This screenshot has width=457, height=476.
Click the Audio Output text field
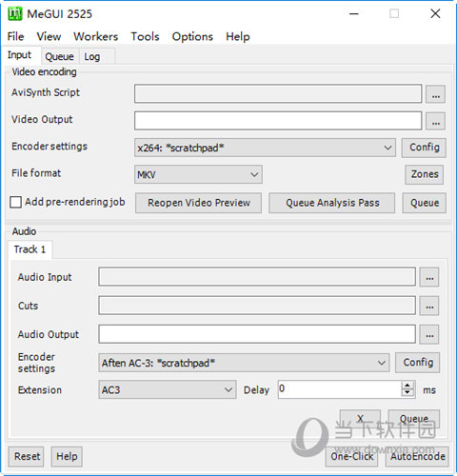pos(257,334)
